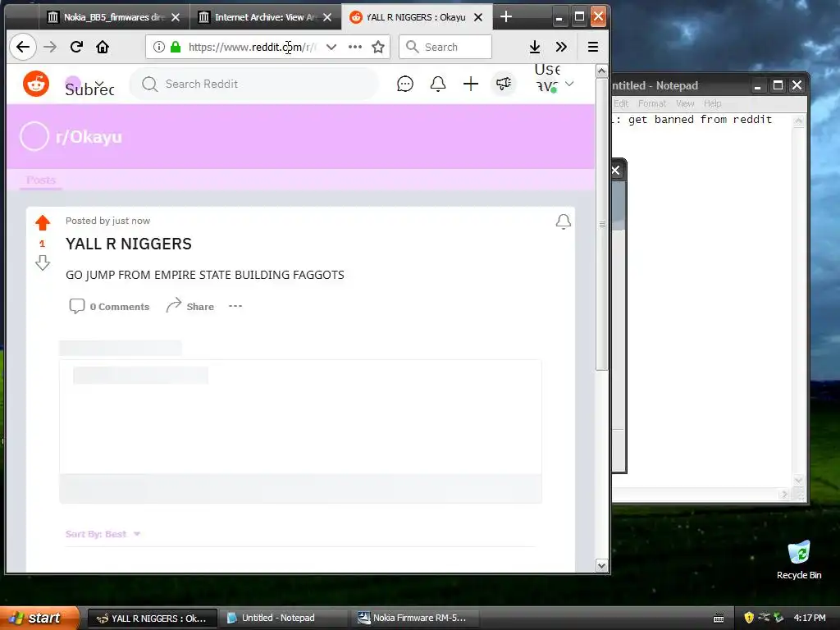840x630 pixels.
Task: Create a post with the Reddit plus icon
Action: (x=471, y=84)
